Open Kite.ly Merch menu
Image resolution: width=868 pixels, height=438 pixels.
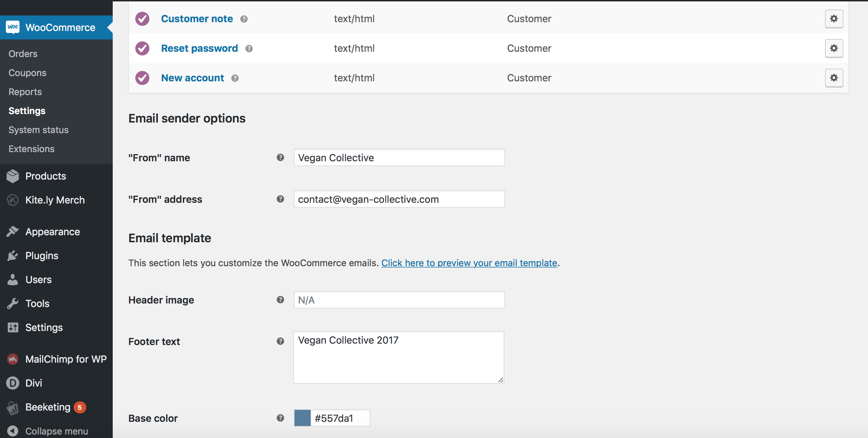click(56, 200)
